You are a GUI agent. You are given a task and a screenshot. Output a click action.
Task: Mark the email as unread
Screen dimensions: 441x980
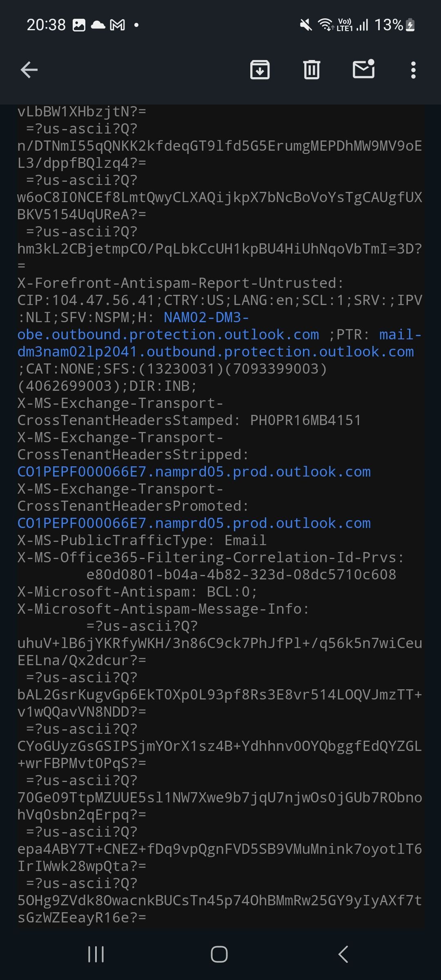coord(363,69)
